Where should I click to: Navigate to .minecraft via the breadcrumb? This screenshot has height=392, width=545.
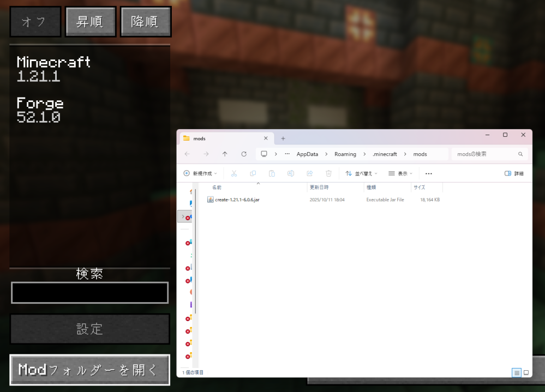click(385, 154)
